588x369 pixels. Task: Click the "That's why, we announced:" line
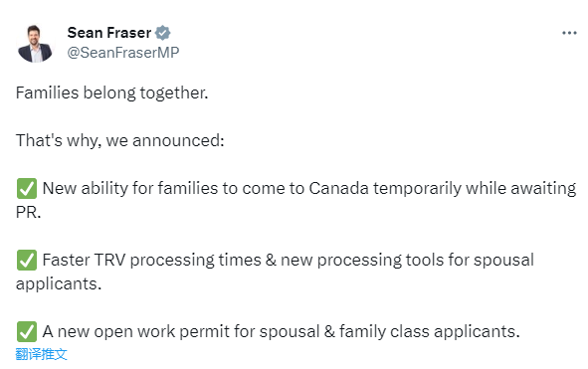(120, 140)
